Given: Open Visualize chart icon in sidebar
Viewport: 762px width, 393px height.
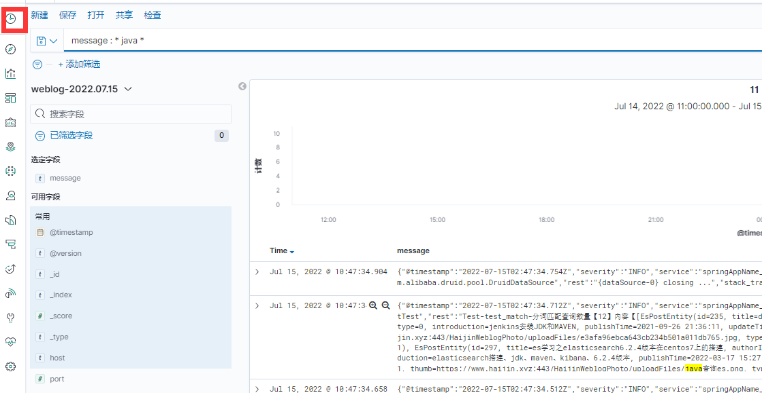Looking at the screenshot, I should coord(11,73).
